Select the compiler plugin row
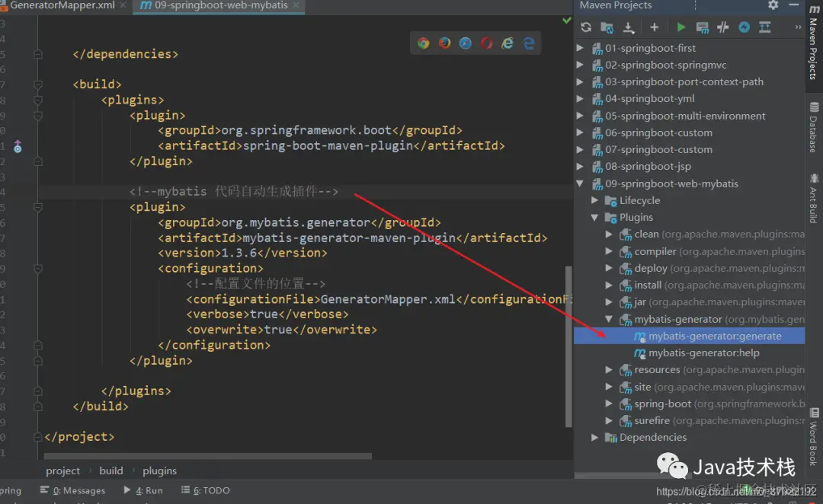Screen dimensions: 823x504 (689, 251)
